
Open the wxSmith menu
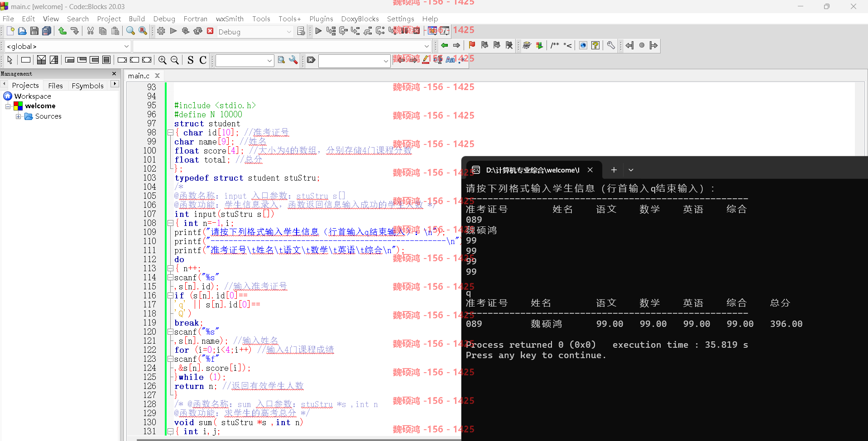(x=230, y=19)
